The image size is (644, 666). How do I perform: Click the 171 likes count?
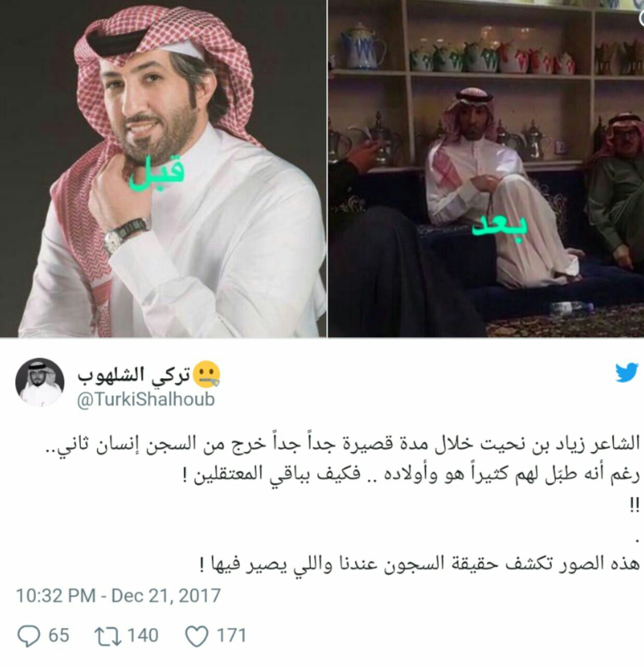[x=231, y=635]
